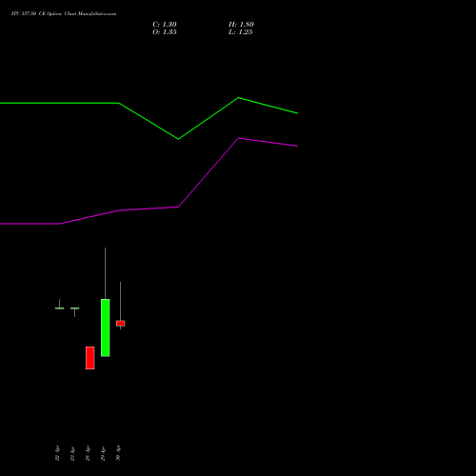Select the 28 Apr date label
The image size is (476, 476).
pyautogui.click(x=88, y=453)
